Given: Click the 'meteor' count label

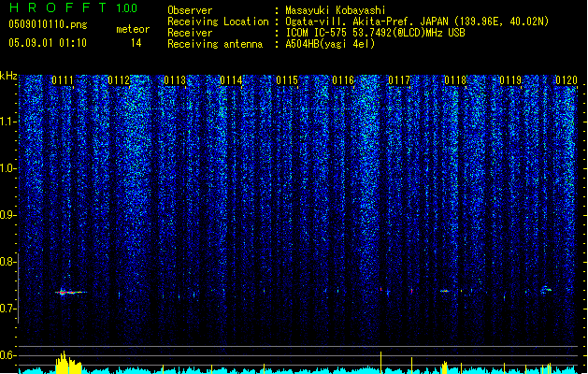Looking at the screenshot, I should (x=133, y=29).
